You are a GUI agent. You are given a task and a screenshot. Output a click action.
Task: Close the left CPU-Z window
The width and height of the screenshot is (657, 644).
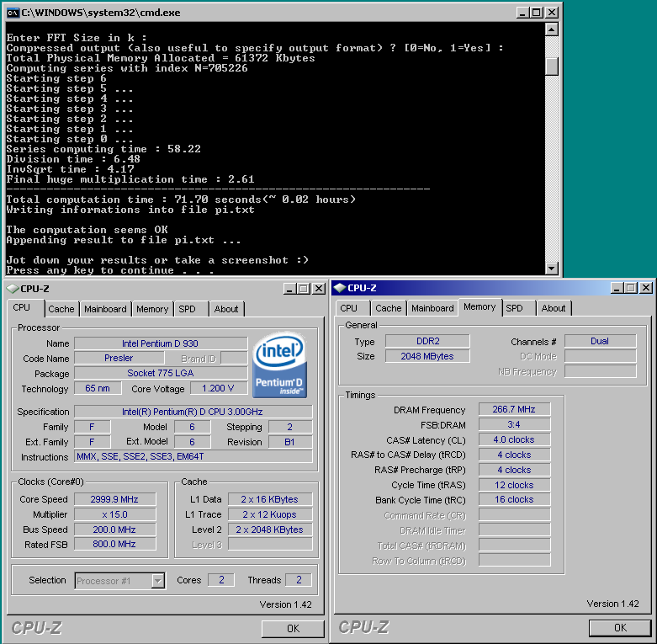pos(319,289)
